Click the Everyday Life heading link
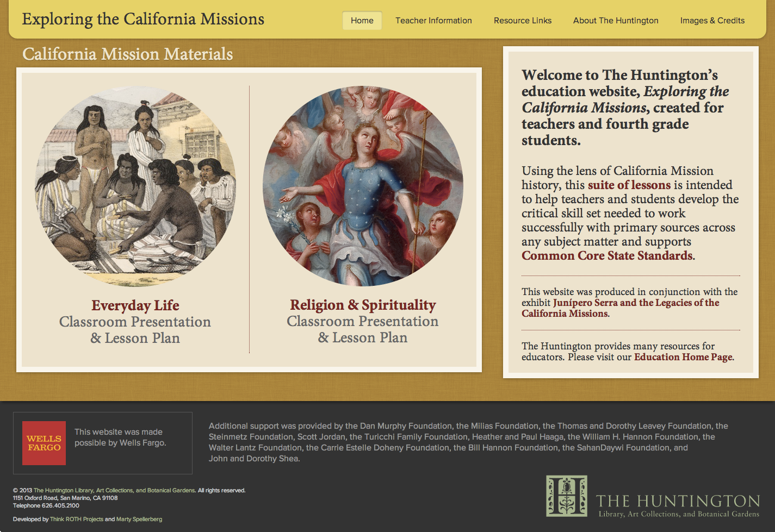Viewport: 775px width, 532px height. 135,305
